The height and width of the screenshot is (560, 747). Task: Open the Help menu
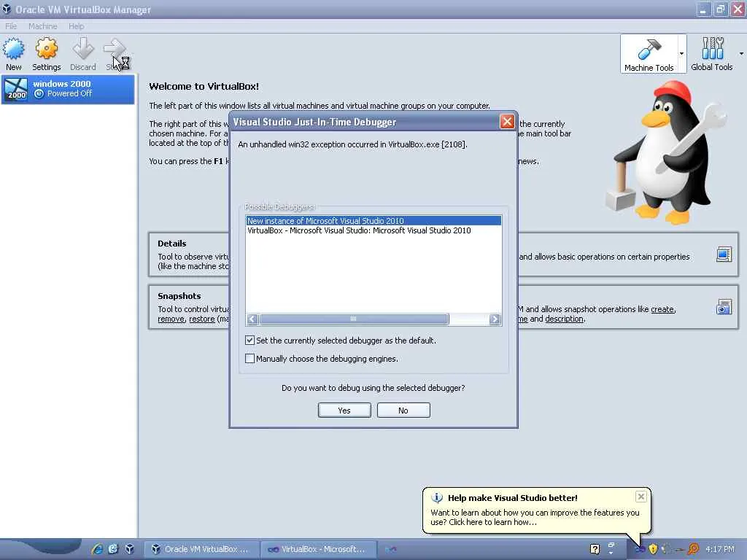pos(76,26)
